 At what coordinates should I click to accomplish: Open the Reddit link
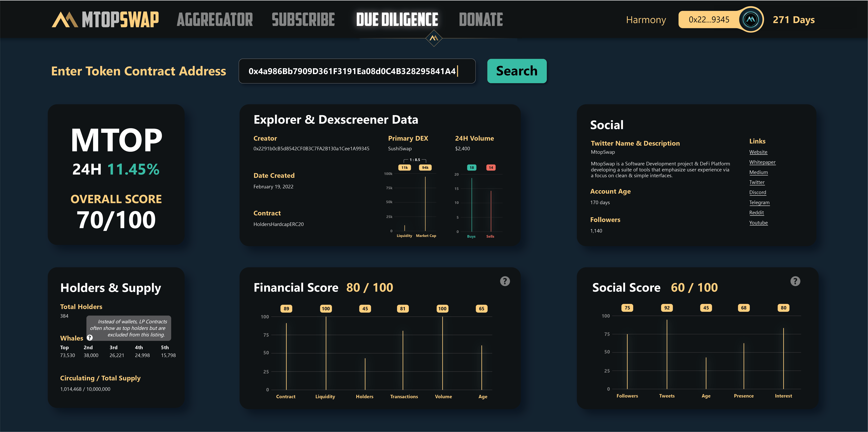pos(756,213)
